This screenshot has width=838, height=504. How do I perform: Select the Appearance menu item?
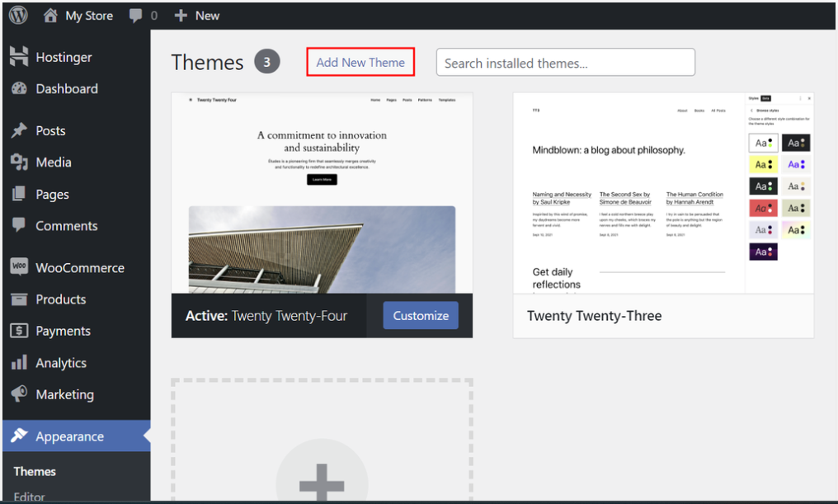point(77,436)
